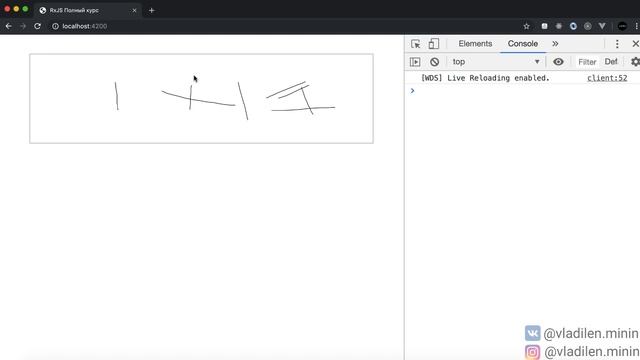
Task: Open the browser profile avatar
Action: tap(622, 26)
